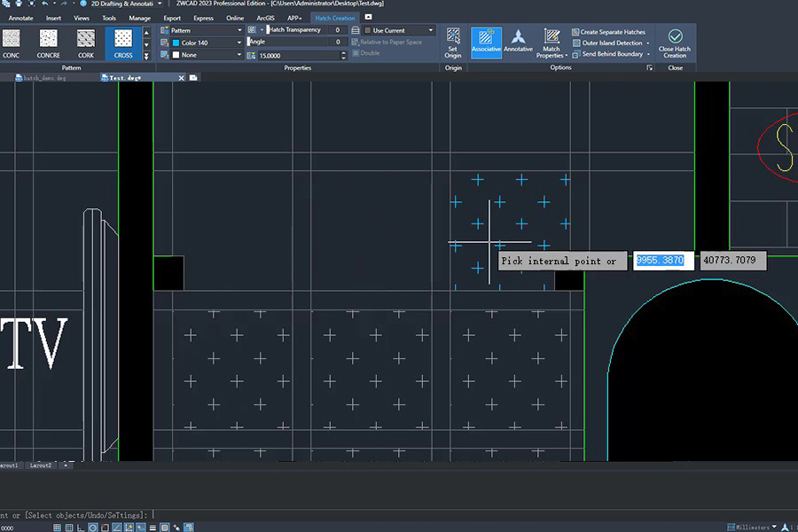
Task: Toggle grid display in status bar
Action: point(68,528)
